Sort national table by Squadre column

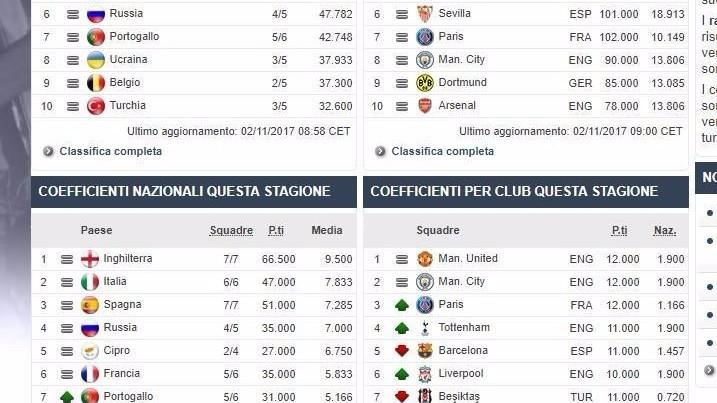click(231, 231)
